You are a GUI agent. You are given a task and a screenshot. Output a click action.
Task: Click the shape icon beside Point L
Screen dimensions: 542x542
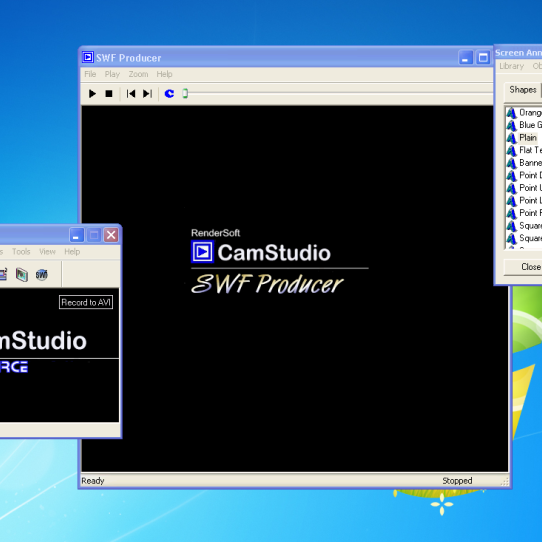[512, 200]
